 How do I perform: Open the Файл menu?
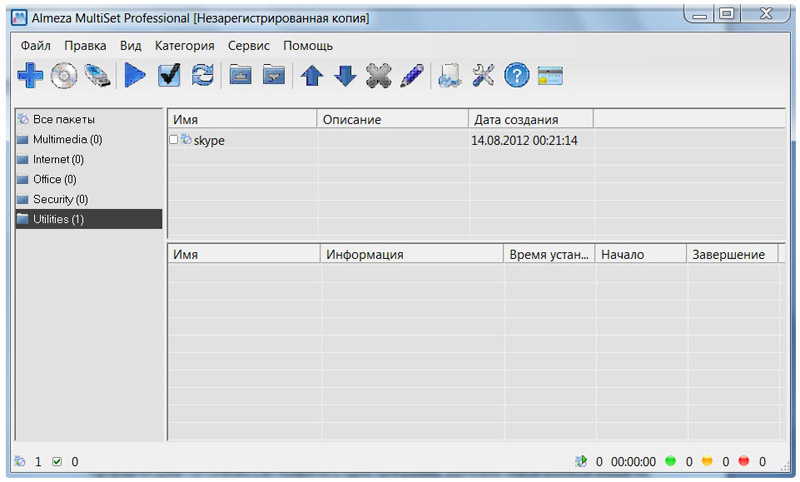tap(36, 45)
